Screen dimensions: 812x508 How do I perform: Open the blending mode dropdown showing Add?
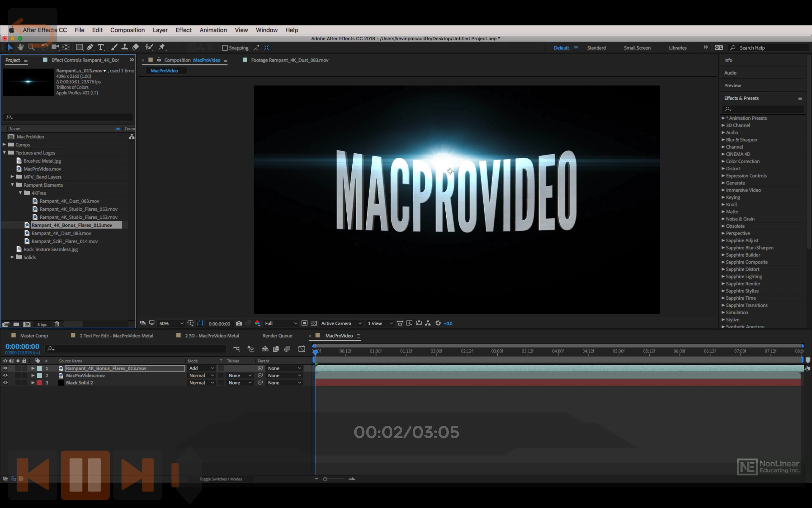pos(201,368)
